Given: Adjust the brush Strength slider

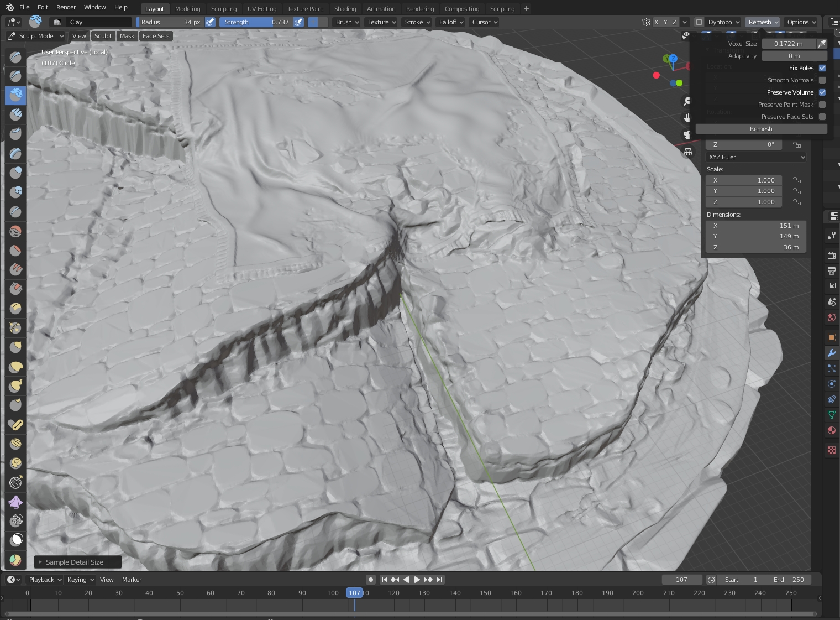Looking at the screenshot, I should point(255,22).
